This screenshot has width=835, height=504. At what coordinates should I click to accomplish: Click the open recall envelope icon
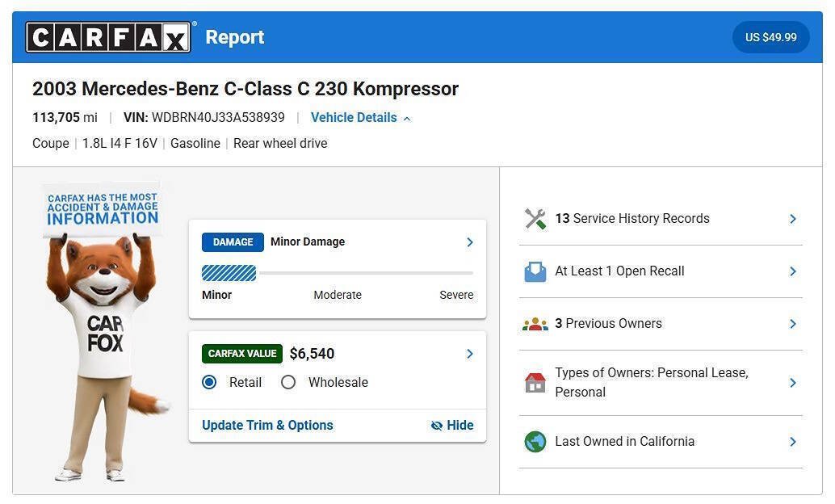[535, 271]
